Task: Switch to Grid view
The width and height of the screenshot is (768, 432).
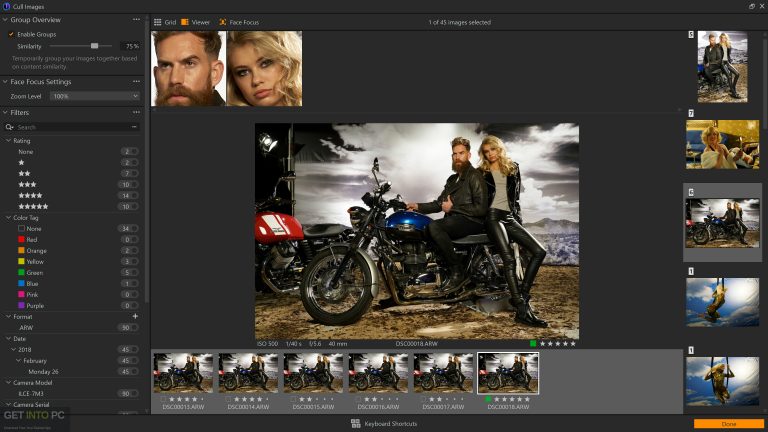Action: click(x=163, y=21)
